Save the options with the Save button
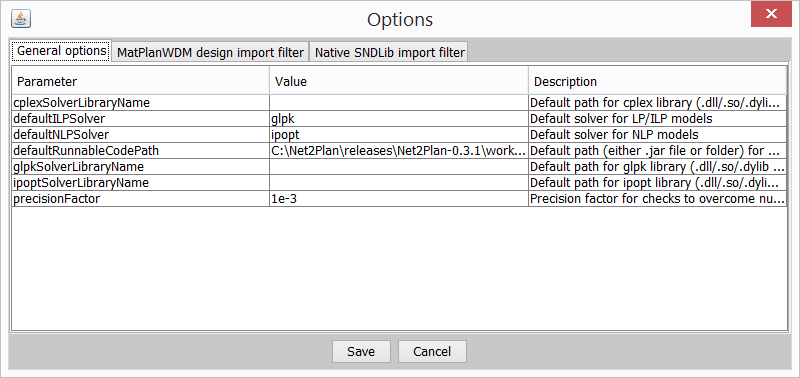 tap(361, 351)
